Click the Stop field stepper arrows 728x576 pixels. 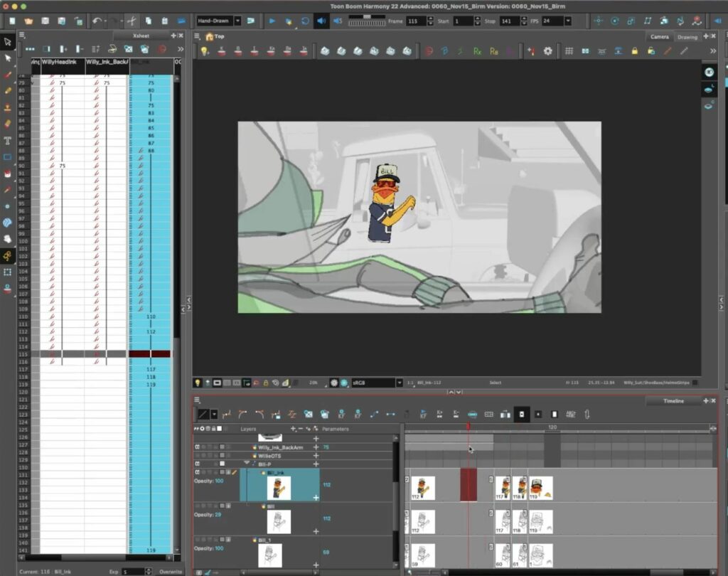tap(524, 21)
